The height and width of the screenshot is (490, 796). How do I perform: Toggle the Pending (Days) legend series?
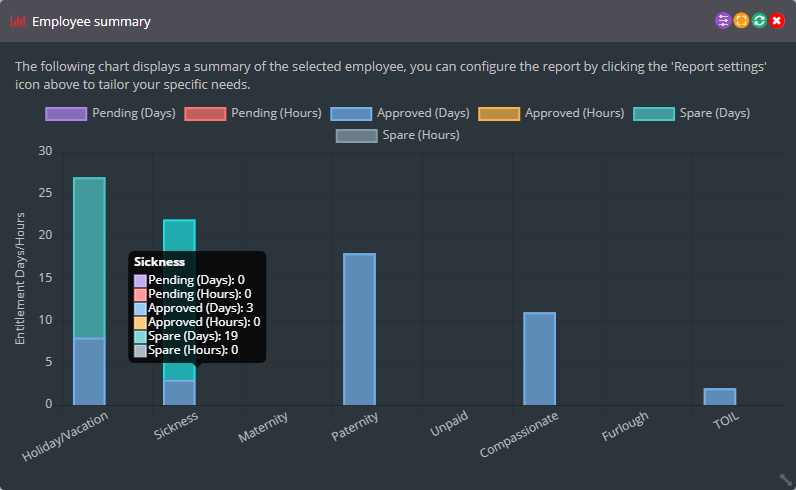coord(110,113)
